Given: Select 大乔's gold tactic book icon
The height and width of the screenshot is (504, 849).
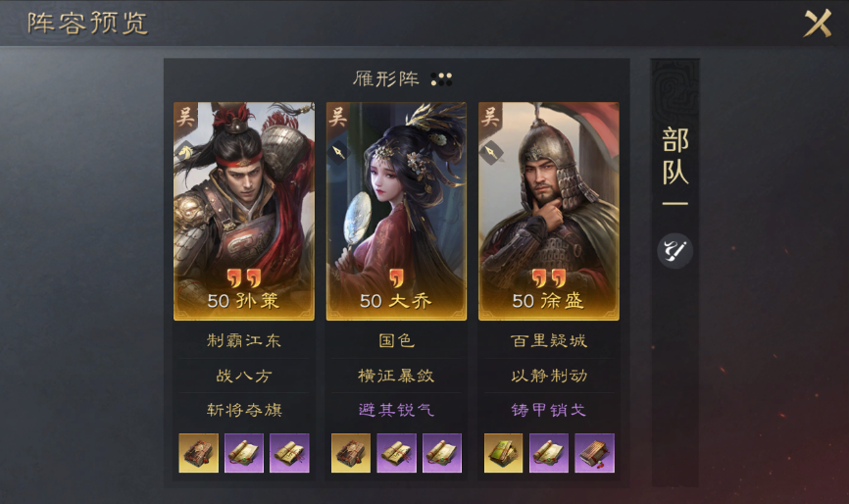Looking at the screenshot, I should (x=351, y=453).
